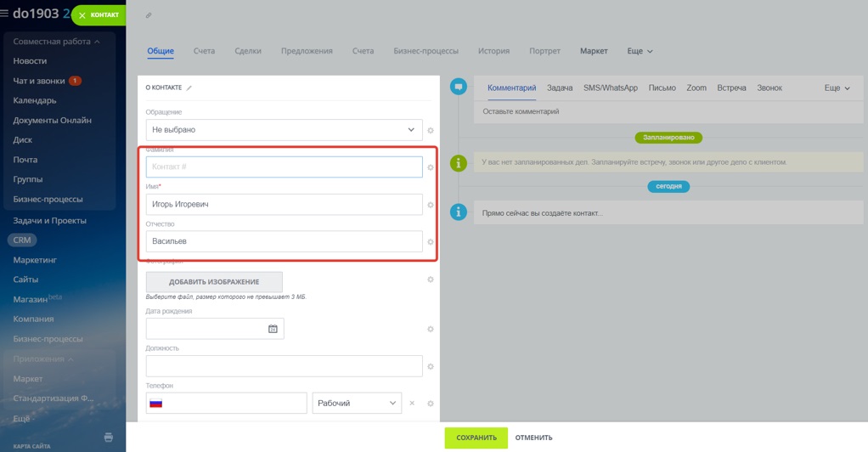Viewport: 868px width, 452px height.
Task: Click the blue comment bubble timeline icon
Action: point(459,87)
